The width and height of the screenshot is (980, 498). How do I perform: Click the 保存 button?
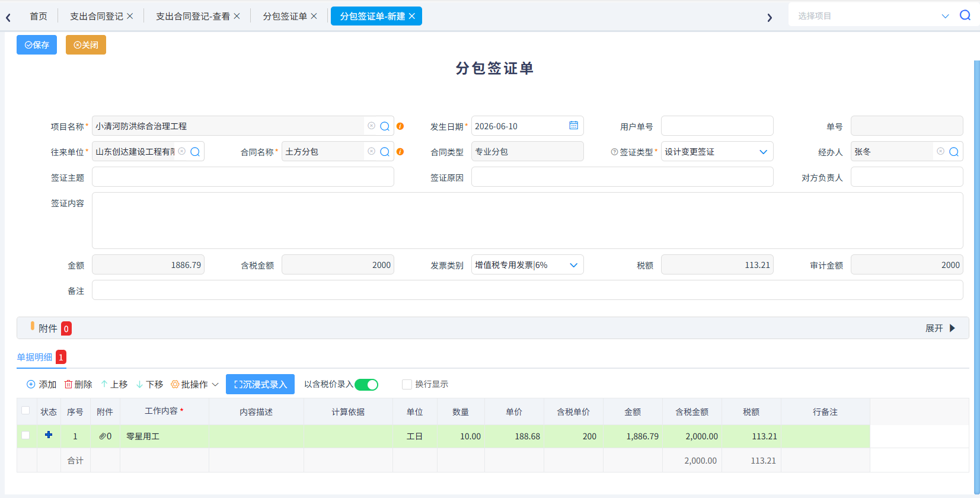click(37, 45)
